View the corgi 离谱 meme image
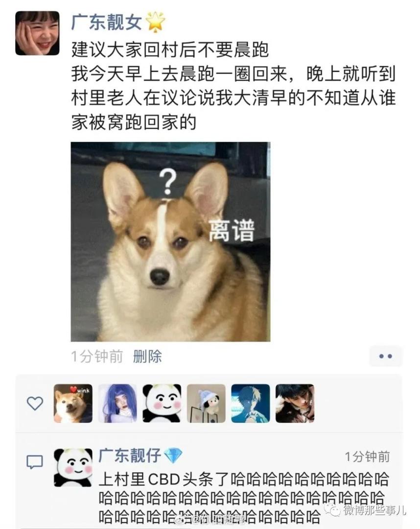This screenshot has height=529, width=420. tap(170, 241)
